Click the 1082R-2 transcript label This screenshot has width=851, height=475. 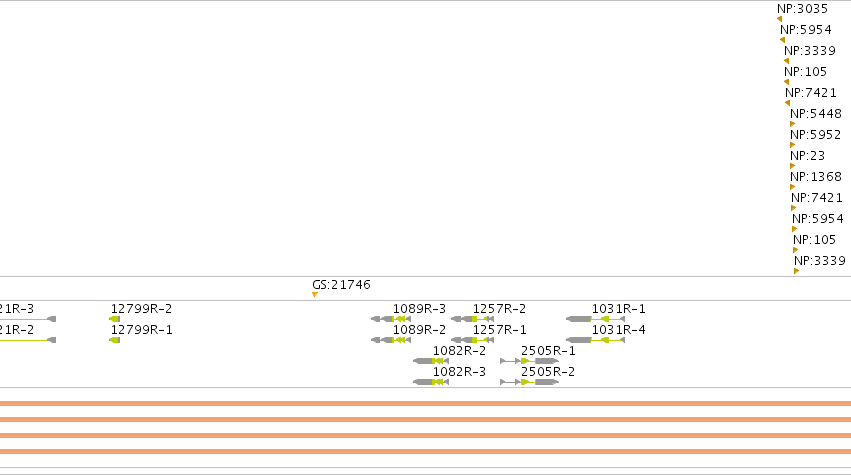point(459,351)
